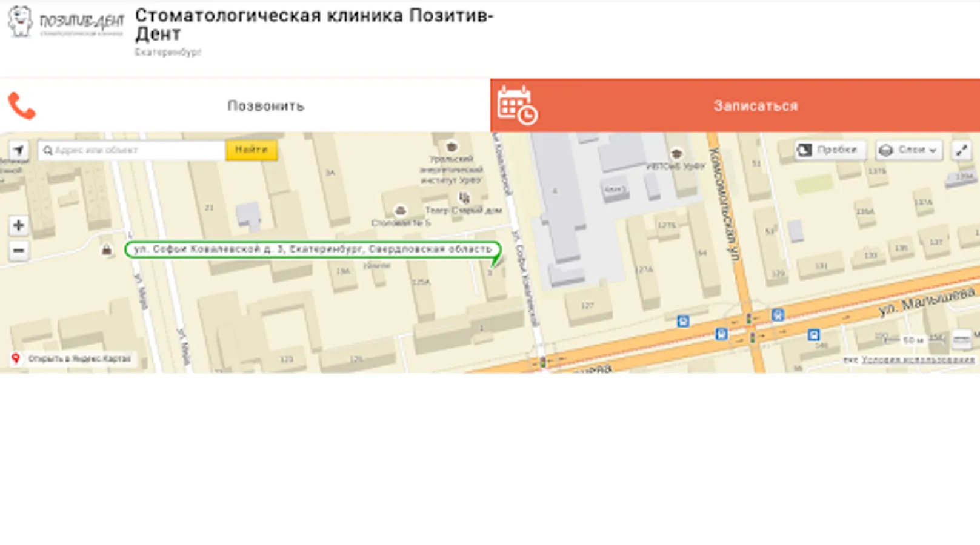Click building number 21 on the map
This screenshot has width=980, height=545.
pyautogui.click(x=209, y=208)
